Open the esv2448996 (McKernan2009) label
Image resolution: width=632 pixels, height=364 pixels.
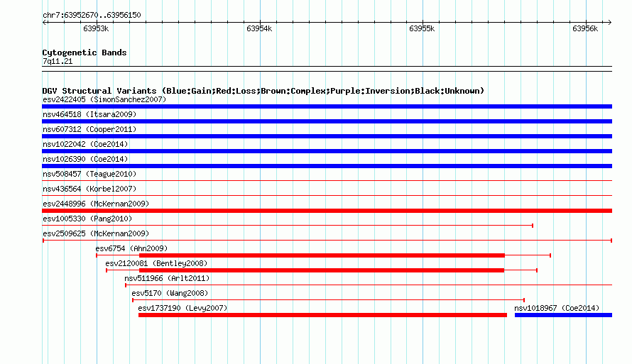coord(96,204)
